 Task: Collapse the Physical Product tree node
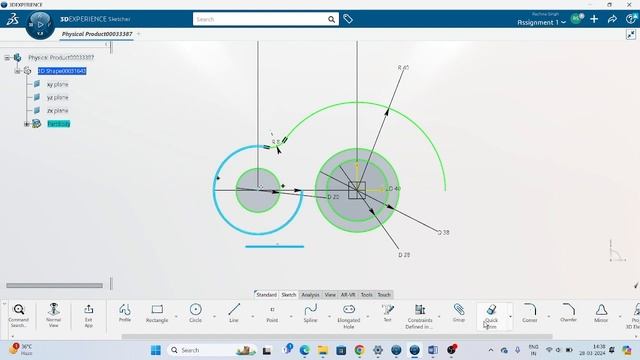click(7, 58)
